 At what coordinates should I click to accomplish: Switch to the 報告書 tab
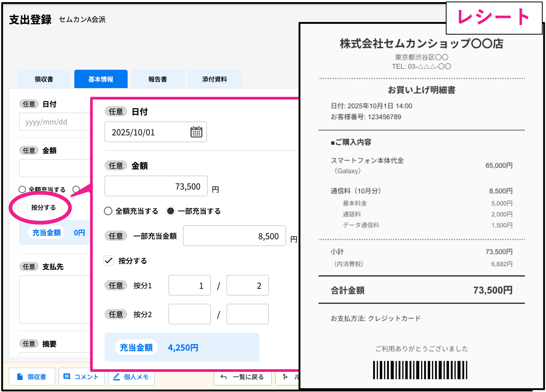tap(158, 79)
